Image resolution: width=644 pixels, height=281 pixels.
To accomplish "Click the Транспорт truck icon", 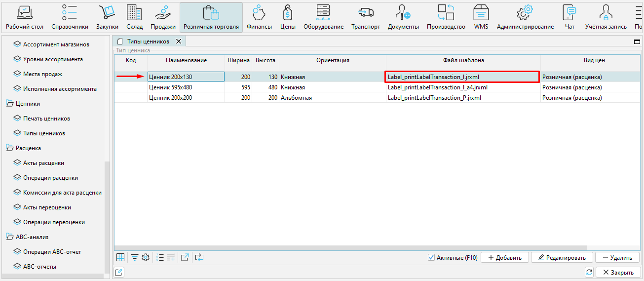I will click(x=366, y=17).
